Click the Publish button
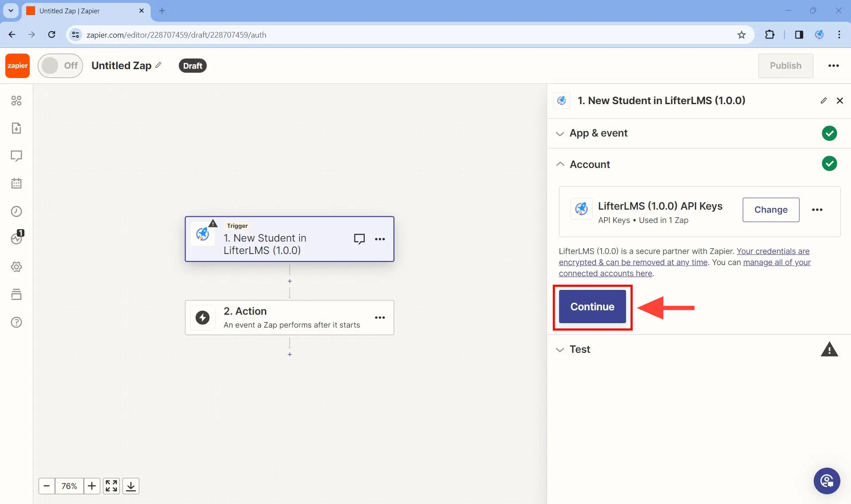Screen dimensions: 851x504 tap(785, 66)
